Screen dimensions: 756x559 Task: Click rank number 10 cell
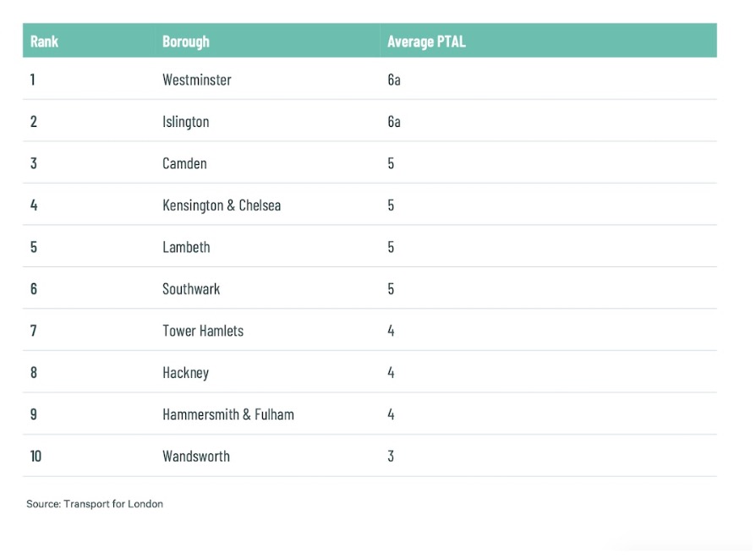[36, 457]
